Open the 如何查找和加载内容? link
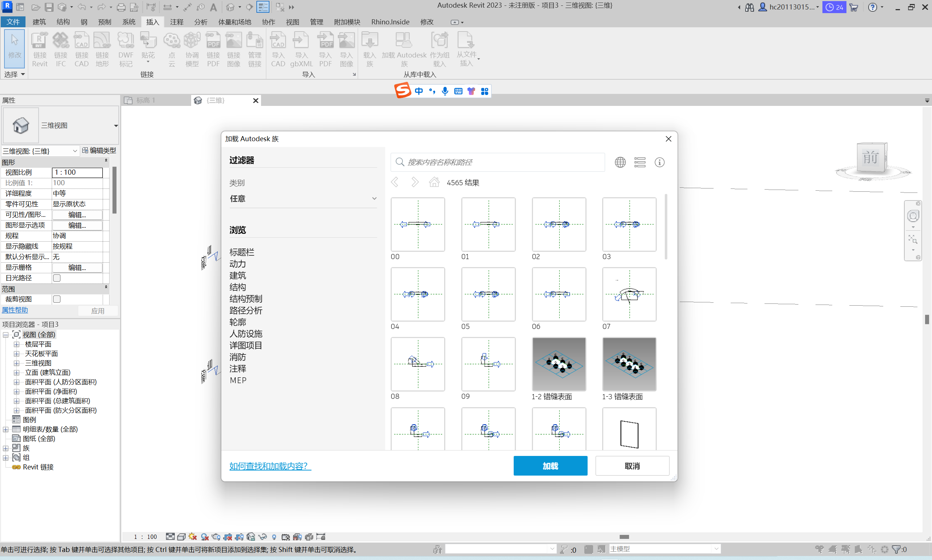 (x=270, y=466)
